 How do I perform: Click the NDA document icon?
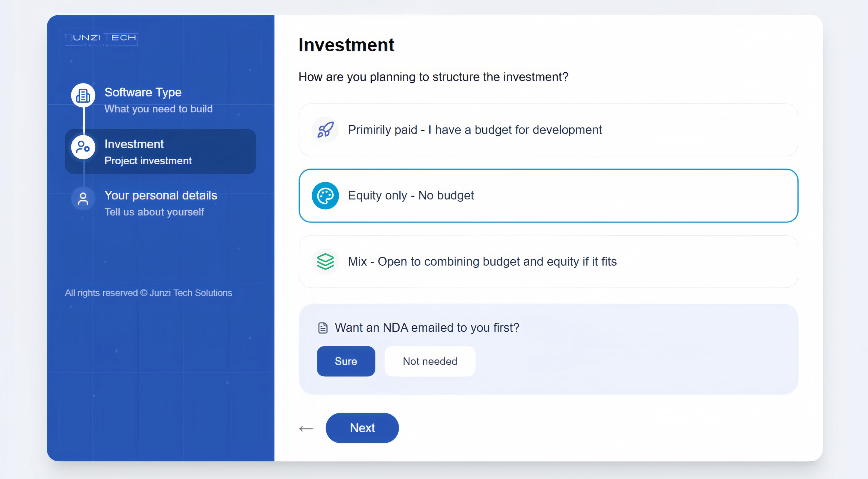[323, 328]
